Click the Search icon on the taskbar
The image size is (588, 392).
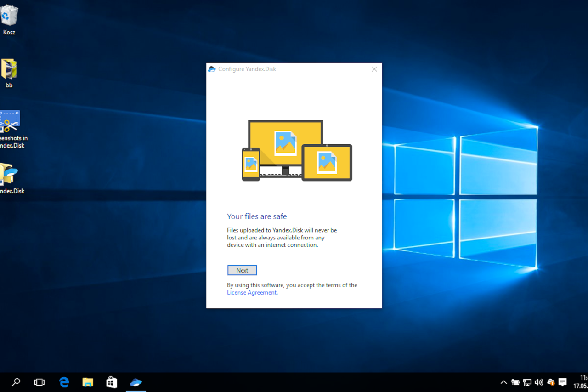point(16,382)
